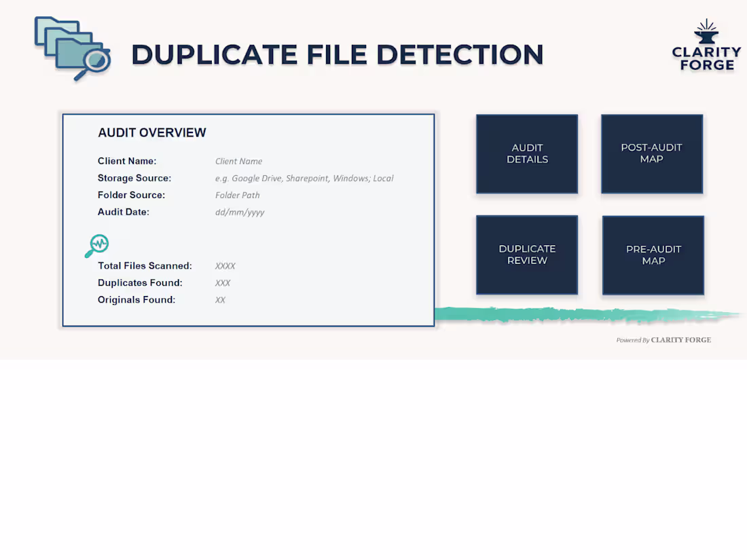747x560 pixels.
Task: Click the duplicate folders magnifier icon
Action: click(x=73, y=48)
